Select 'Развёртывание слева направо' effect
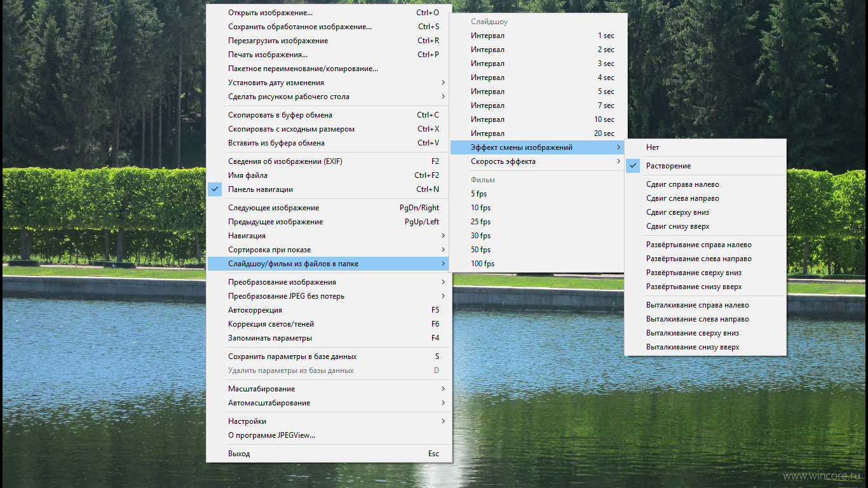The width and height of the screenshot is (868, 488). 705,259
